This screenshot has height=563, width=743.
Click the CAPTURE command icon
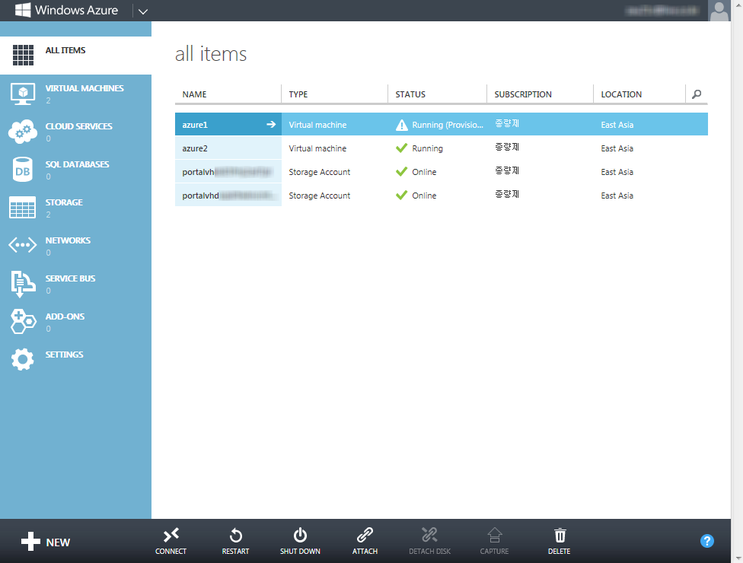[494, 536]
